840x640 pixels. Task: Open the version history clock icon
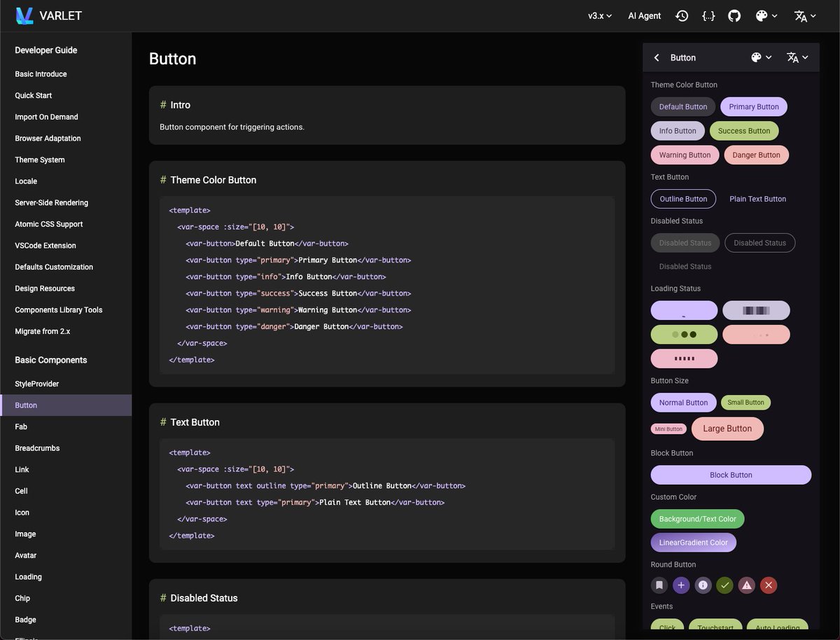point(682,15)
